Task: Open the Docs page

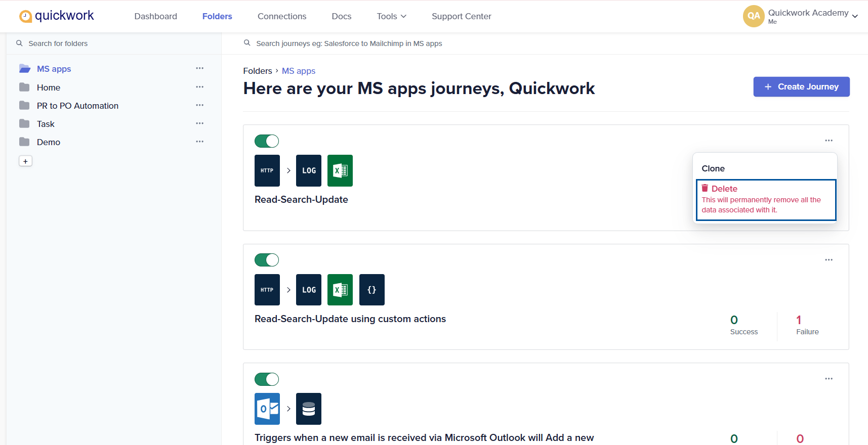Action: (x=342, y=16)
